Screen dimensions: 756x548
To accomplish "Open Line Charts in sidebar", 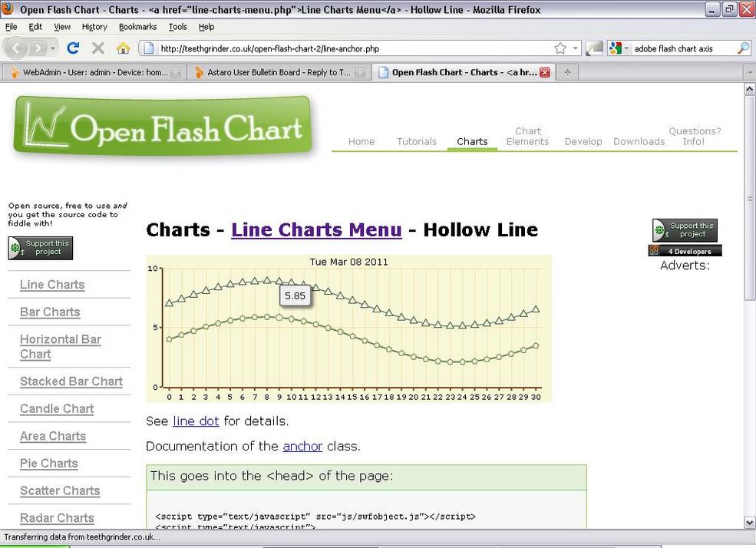I will [x=52, y=285].
